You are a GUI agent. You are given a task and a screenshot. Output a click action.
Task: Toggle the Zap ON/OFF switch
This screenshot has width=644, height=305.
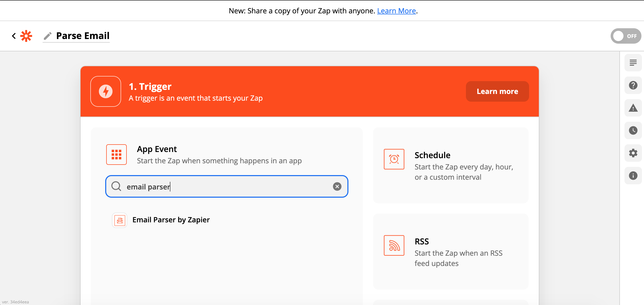626,36
